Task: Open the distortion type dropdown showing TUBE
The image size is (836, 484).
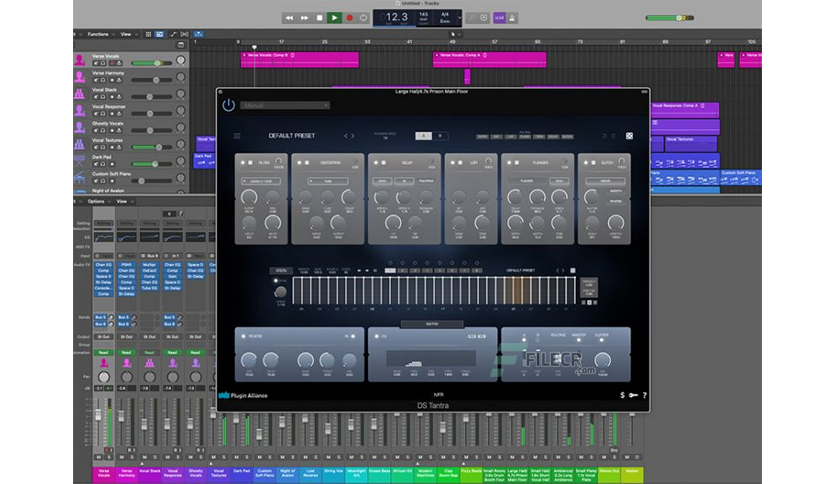Action: (328, 181)
